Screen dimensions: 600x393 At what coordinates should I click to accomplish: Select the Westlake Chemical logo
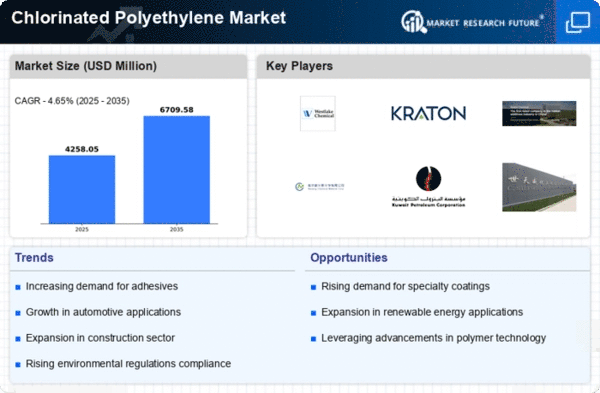coord(318,113)
